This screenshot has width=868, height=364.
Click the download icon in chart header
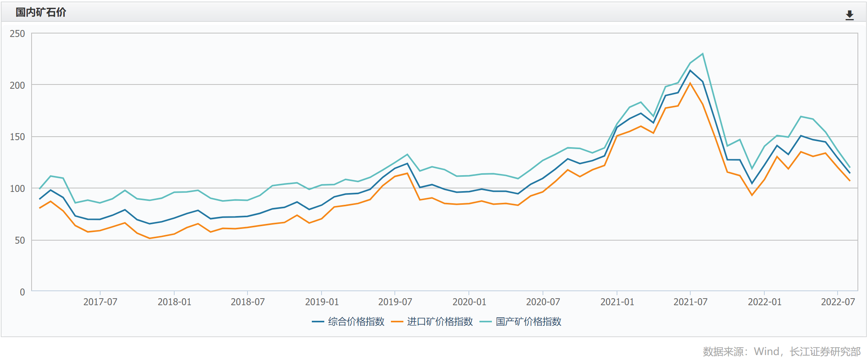pos(849,15)
